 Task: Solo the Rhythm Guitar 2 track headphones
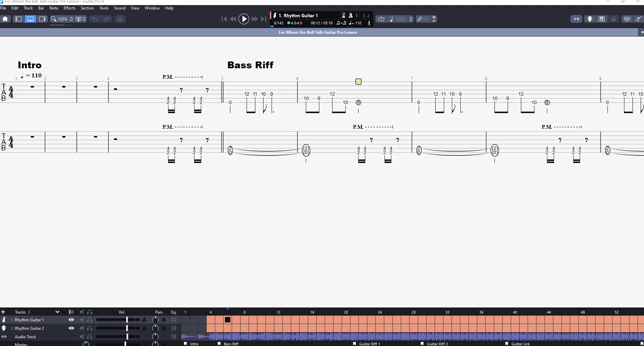coord(90,328)
